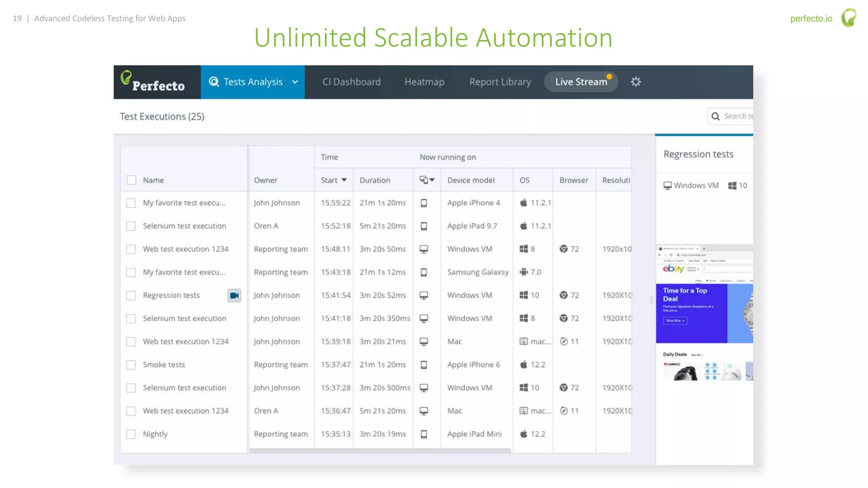This screenshot has height=488, width=868.
Task: Click the horizontal scrollbar under the table
Action: (x=380, y=450)
